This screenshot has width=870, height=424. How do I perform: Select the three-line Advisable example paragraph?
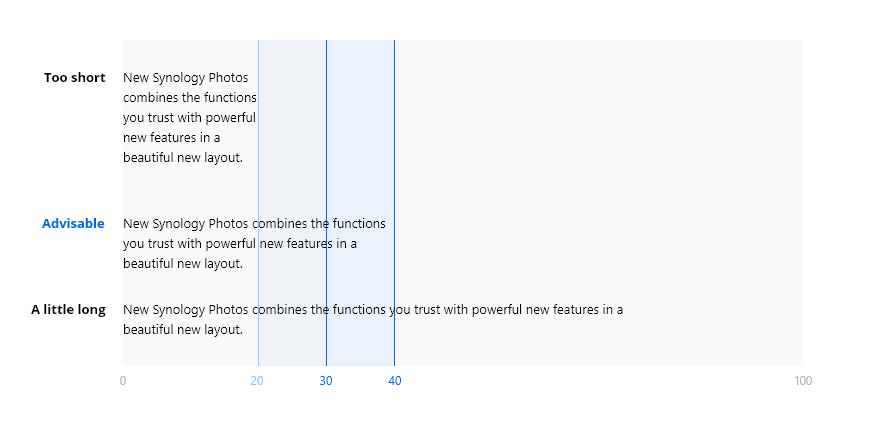253,243
